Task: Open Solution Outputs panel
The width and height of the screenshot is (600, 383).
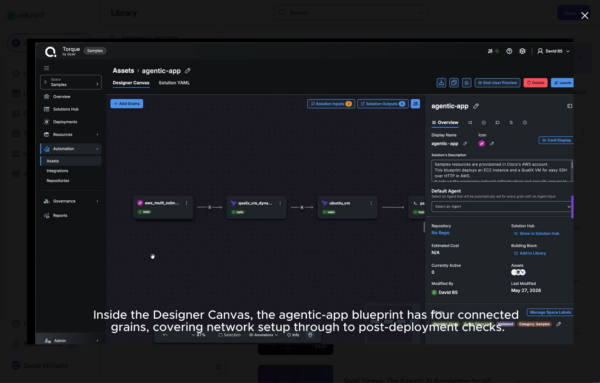Action: 382,104
